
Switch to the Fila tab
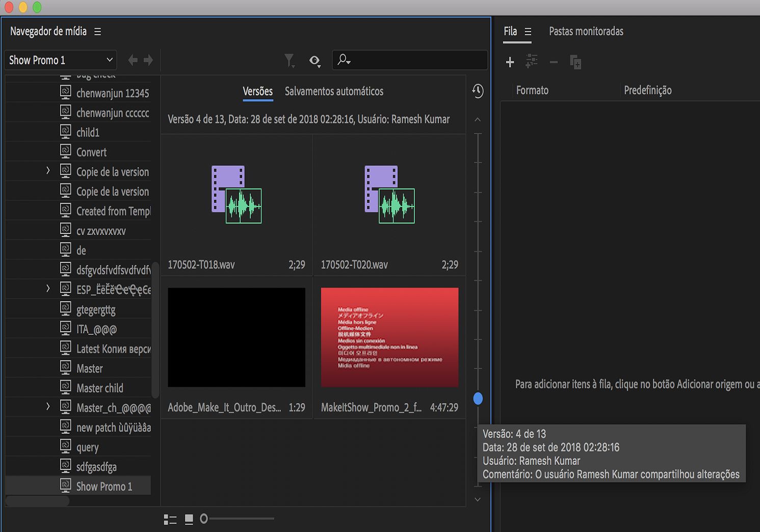pyautogui.click(x=510, y=32)
